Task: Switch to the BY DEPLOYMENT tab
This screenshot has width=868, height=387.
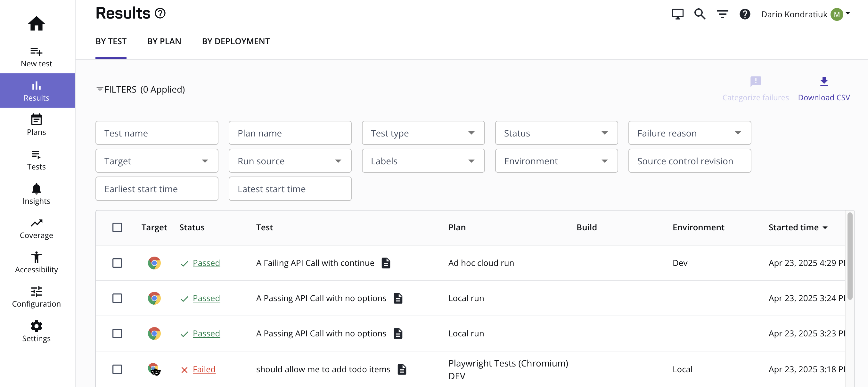Action: 236,41
